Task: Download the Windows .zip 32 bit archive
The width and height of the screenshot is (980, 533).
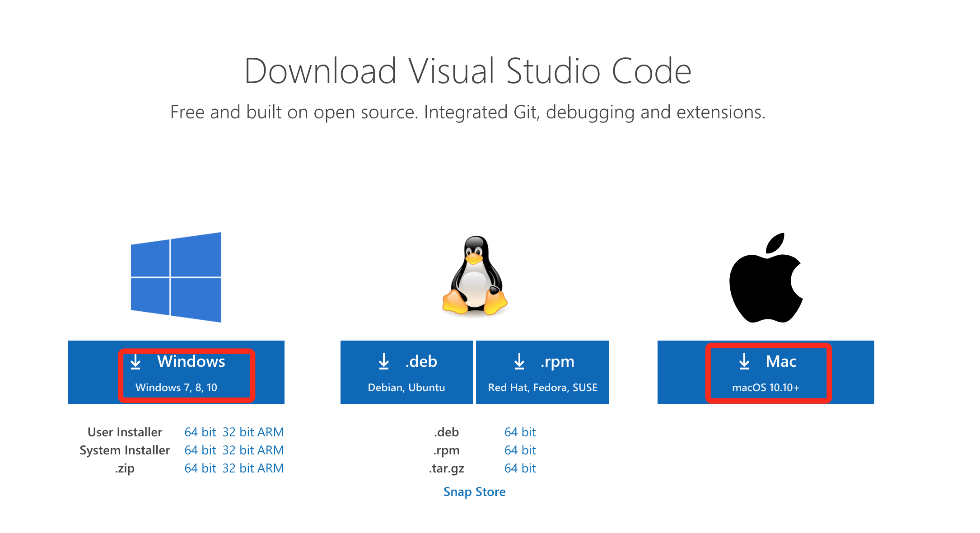Action: [x=238, y=468]
